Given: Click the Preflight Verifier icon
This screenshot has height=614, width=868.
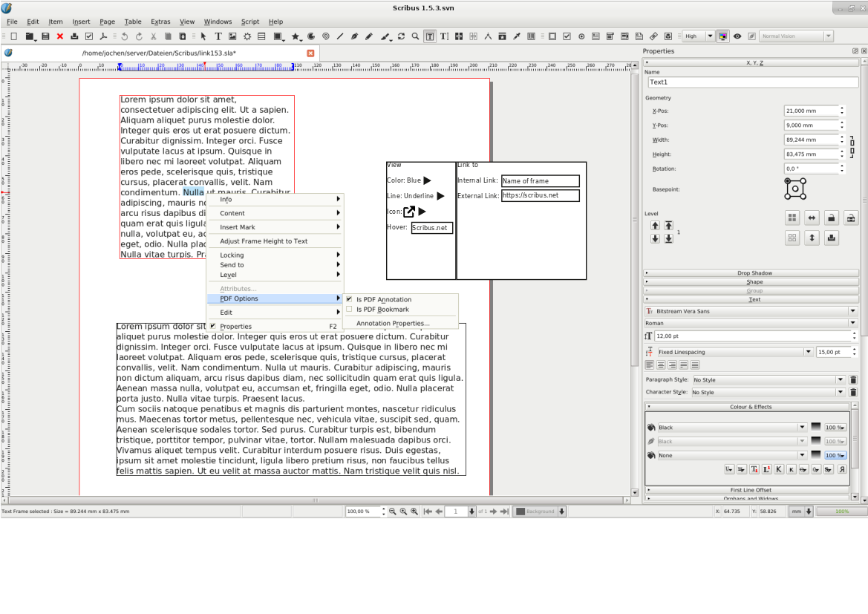Looking at the screenshot, I should (x=89, y=36).
